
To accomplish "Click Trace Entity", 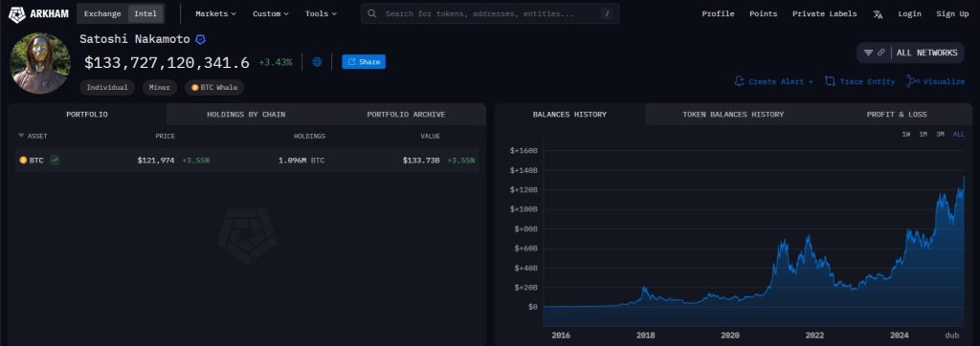I will (x=860, y=81).
